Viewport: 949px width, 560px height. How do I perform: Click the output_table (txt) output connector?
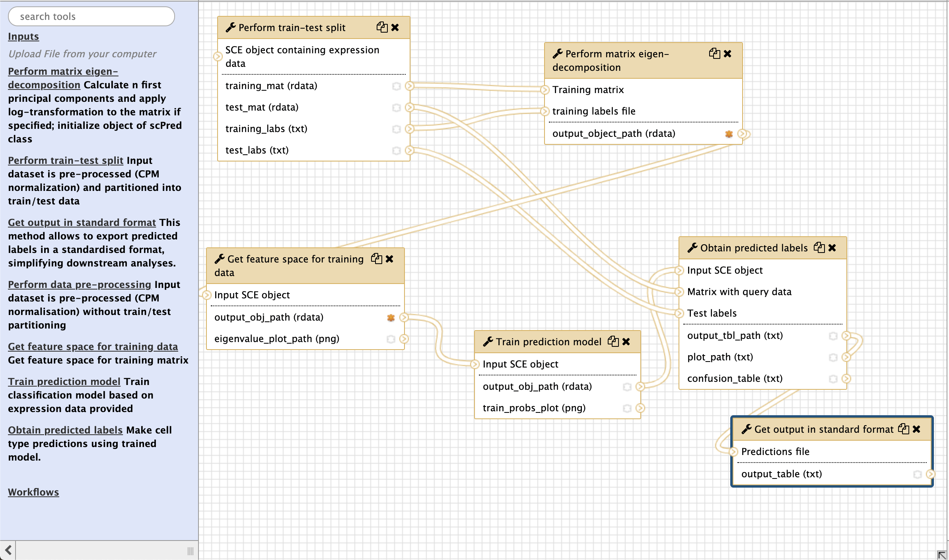click(931, 474)
